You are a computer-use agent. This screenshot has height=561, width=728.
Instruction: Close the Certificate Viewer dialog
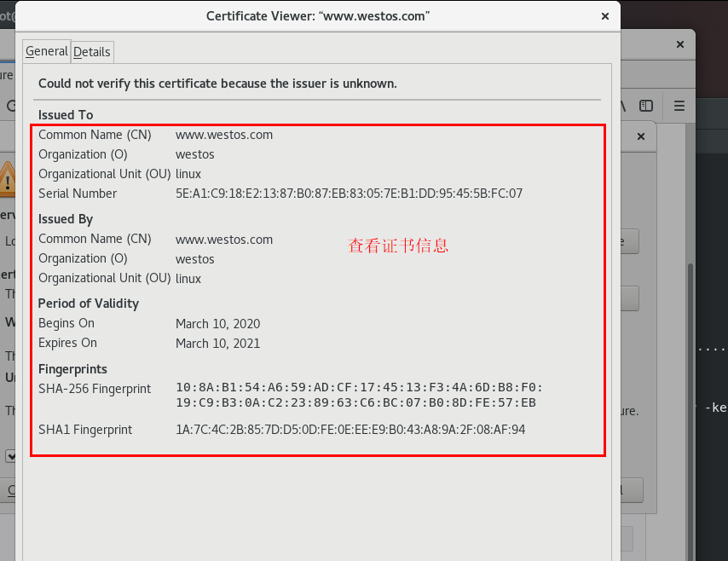pos(605,16)
